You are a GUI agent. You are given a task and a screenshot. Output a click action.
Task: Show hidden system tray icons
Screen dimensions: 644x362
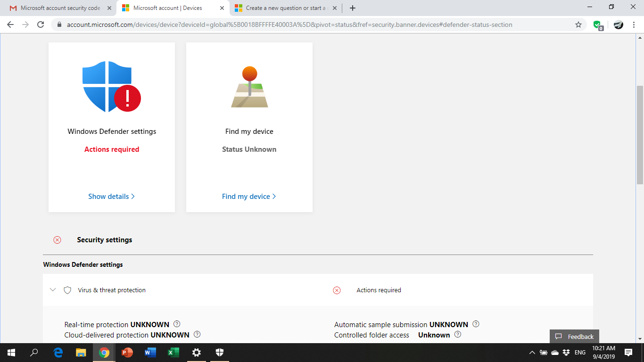point(532,353)
